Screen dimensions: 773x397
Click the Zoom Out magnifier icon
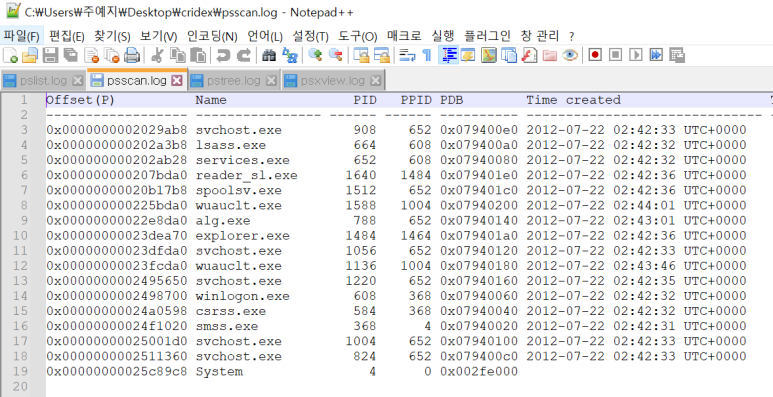point(335,55)
